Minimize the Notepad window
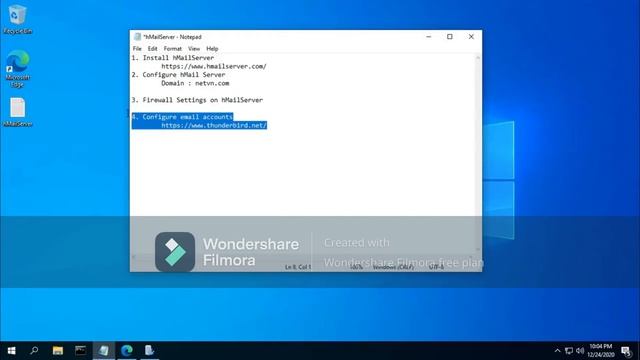Screen dimensions: 640x360 coord(429,37)
